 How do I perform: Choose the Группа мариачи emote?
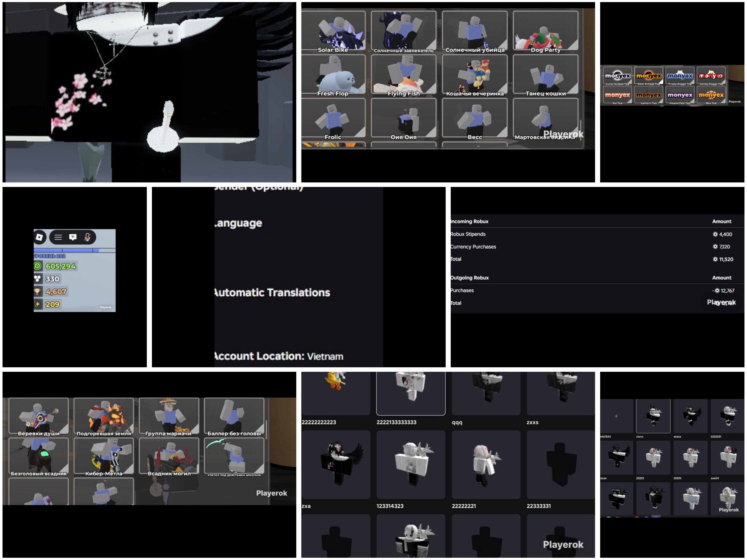pos(169,417)
